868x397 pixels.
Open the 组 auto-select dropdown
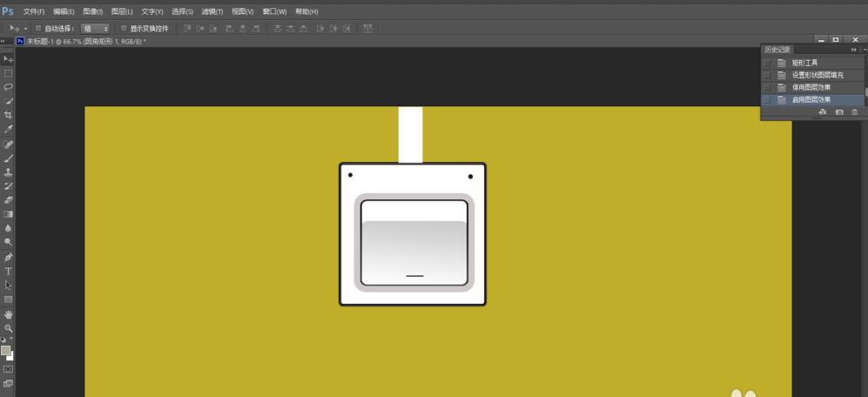point(95,28)
